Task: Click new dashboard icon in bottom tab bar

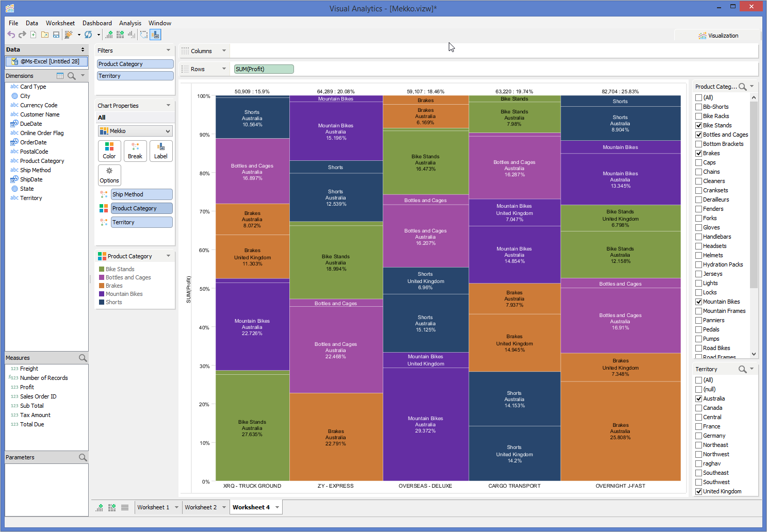Action: tap(112, 507)
